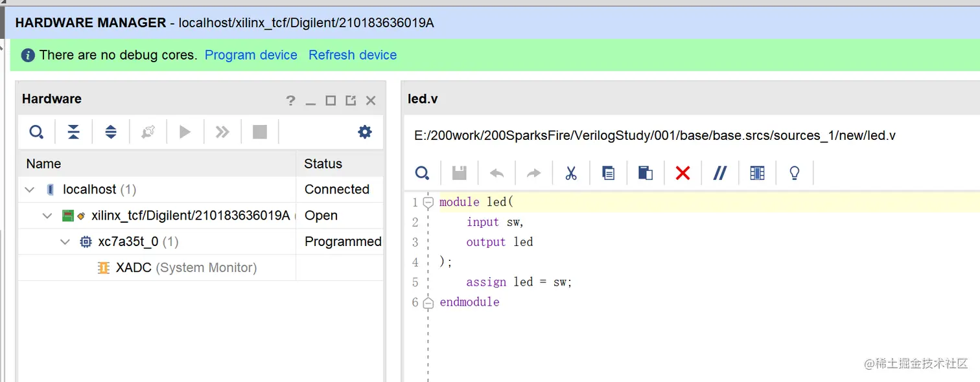Sort by Name column header
Screen dimensions: 980x382
point(157,164)
